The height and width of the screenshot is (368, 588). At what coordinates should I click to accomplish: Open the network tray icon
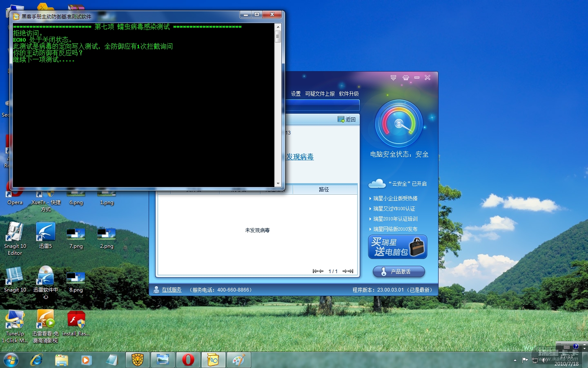[x=535, y=360]
